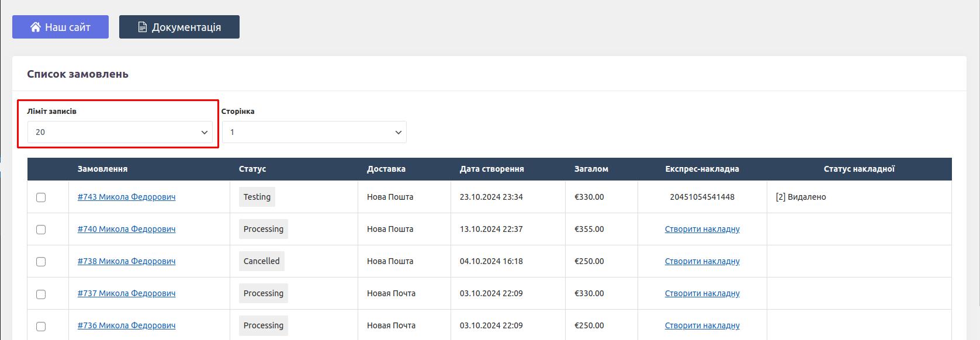
Task: Select the checkbox for order #740
Action: point(41,230)
